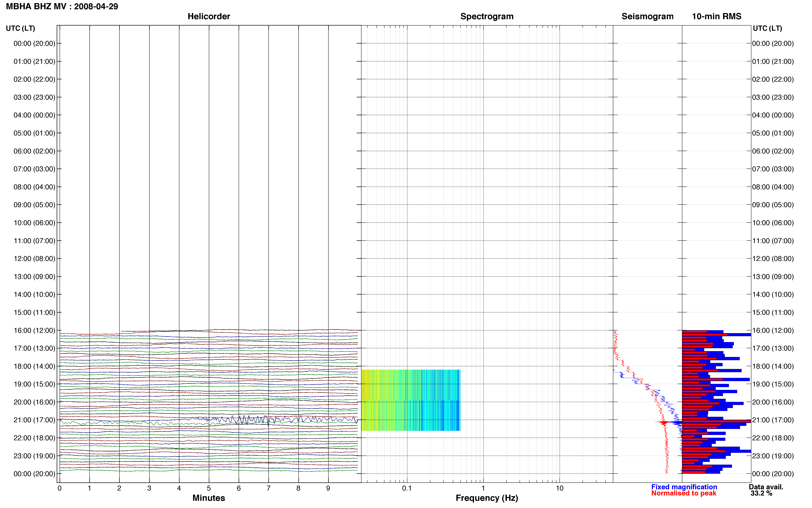Click the right '02:00 (22:00)' time label
This screenshot has width=812, height=508.
[773, 79]
